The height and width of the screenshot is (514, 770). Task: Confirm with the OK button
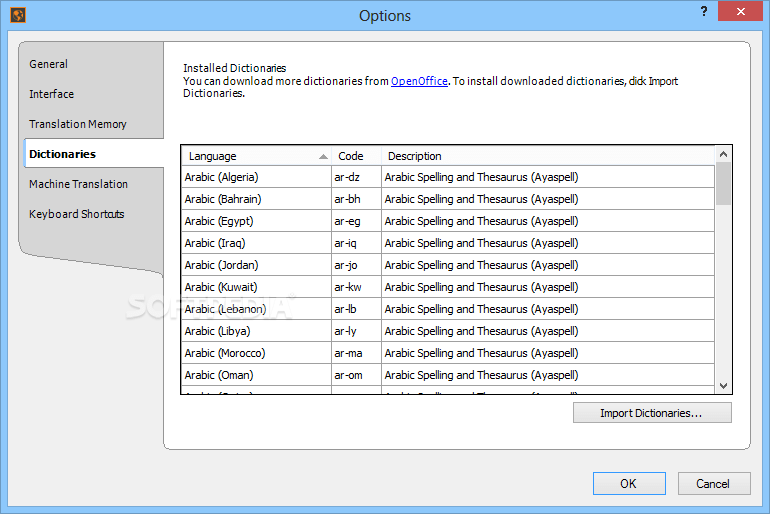point(629,484)
